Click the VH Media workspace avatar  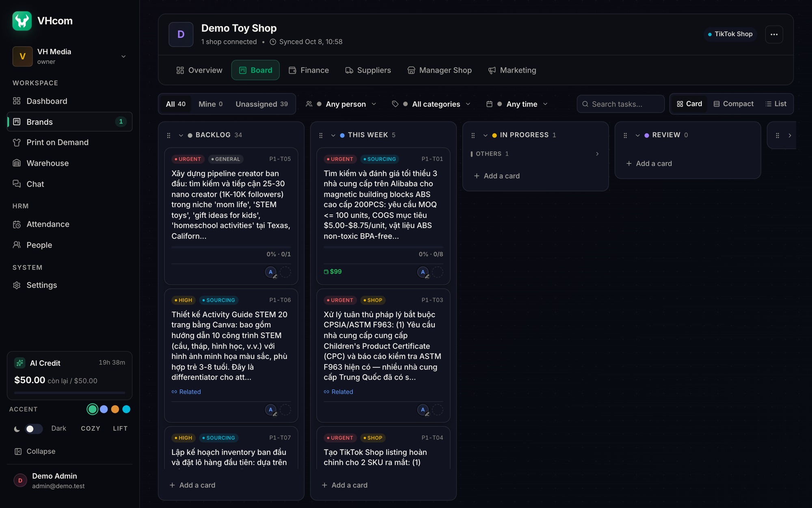(x=22, y=56)
